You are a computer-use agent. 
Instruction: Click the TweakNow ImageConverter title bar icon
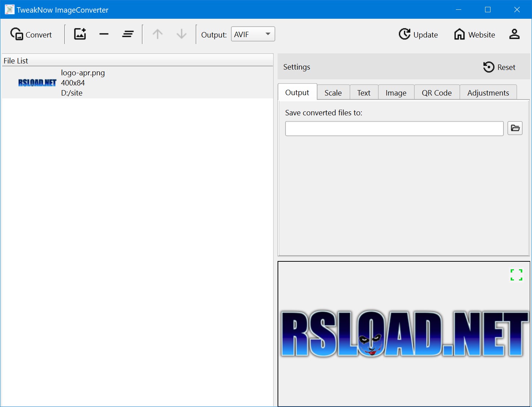pyautogui.click(x=9, y=10)
